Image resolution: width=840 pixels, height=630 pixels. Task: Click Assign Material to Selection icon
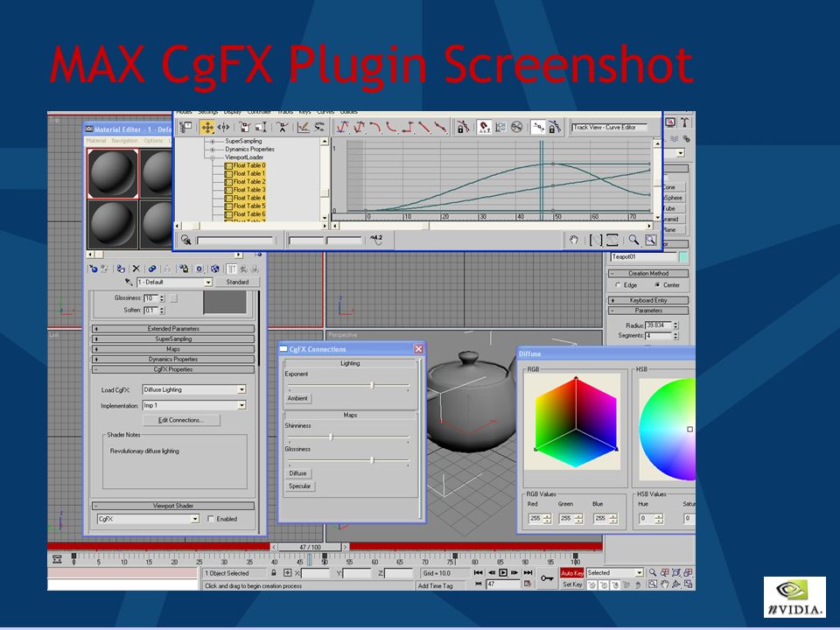click(x=121, y=269)
